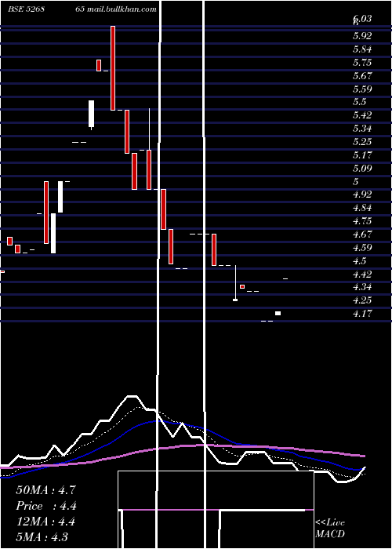This screenshot has width=392, height=549.
Task: Click the 4.42 price axis label
Action: tap(362, 274)
